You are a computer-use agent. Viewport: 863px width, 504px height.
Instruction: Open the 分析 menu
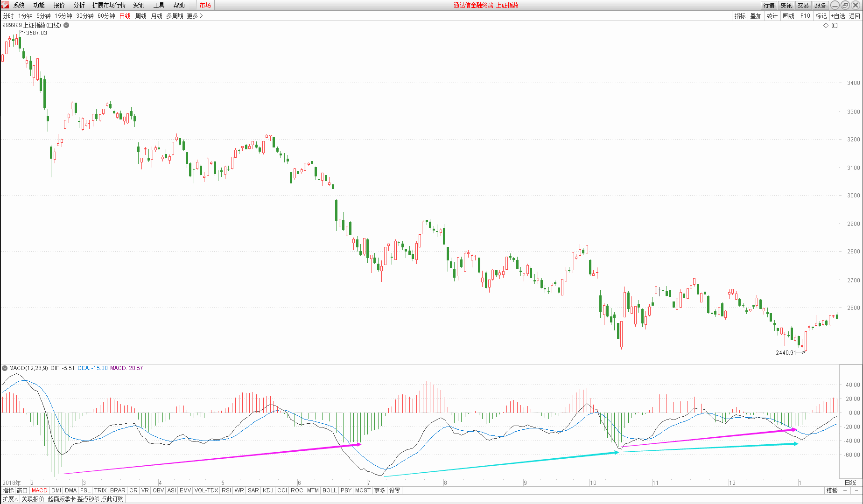pyautogui.click(x=79, y=5)
